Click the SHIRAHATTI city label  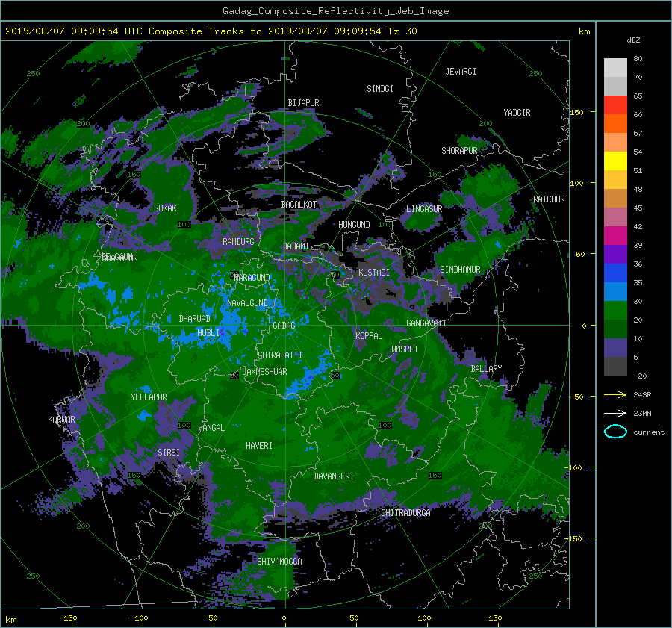280,355
